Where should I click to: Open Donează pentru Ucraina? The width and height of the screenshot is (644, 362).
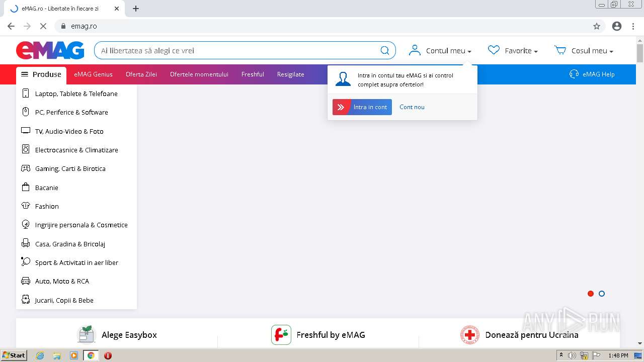[532, 335]
